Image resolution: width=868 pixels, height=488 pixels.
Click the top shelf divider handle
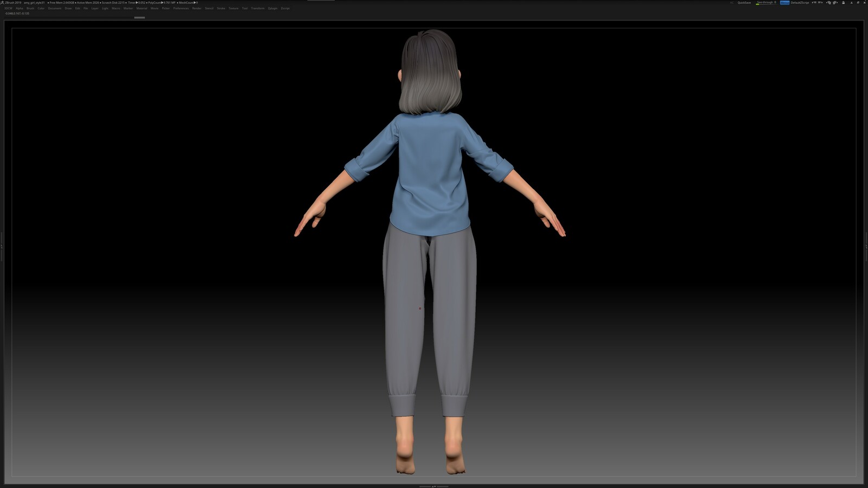pos(139,17)
